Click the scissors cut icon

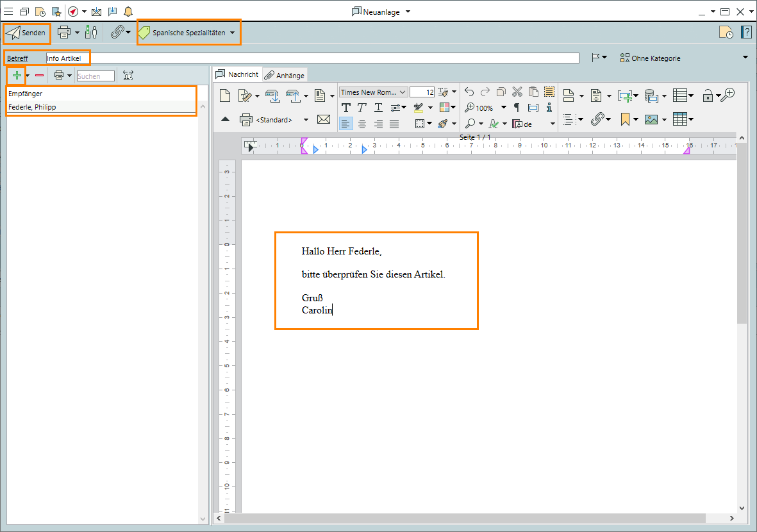coord(517,92)
